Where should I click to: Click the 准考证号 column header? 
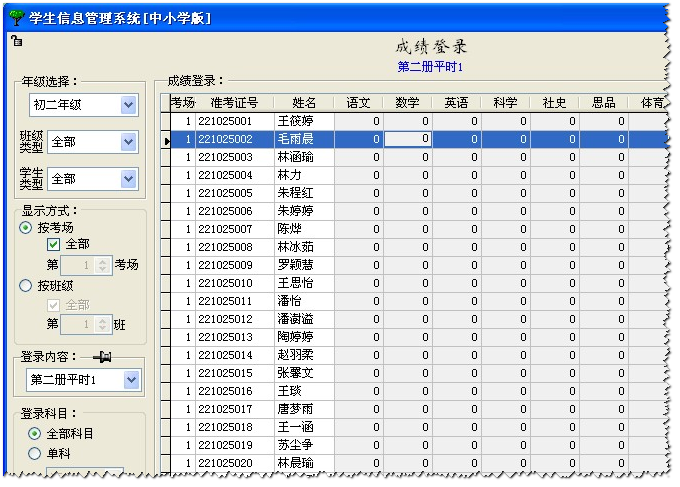click(x=235, y=103)
